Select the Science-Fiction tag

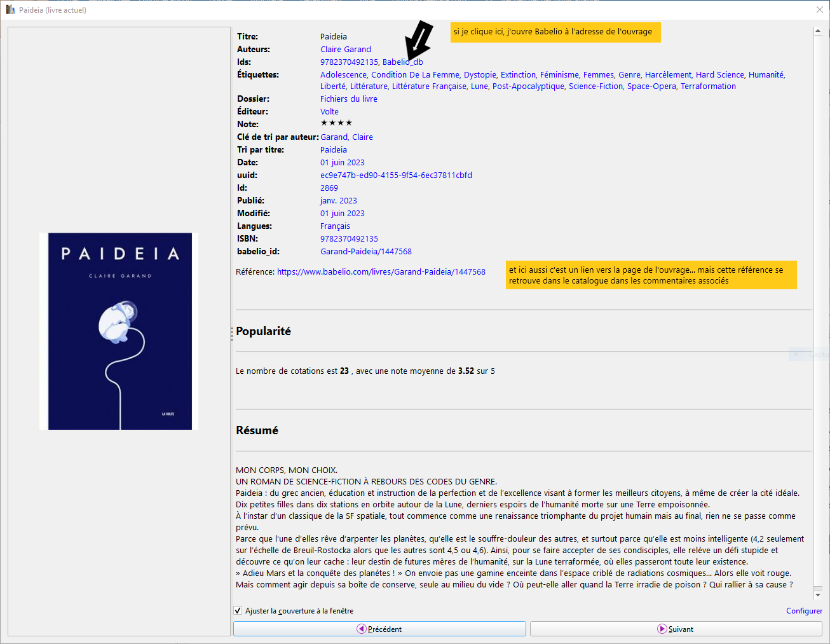595,86
